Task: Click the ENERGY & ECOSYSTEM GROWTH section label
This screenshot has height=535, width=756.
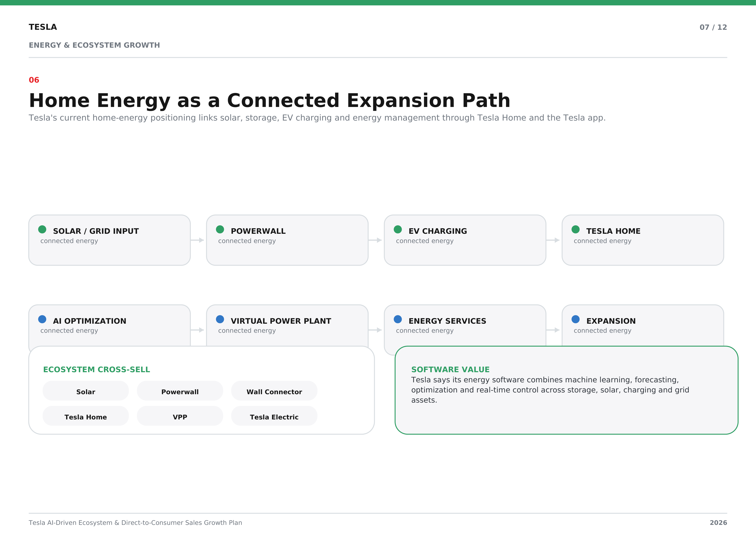Action: coord(94,45)
